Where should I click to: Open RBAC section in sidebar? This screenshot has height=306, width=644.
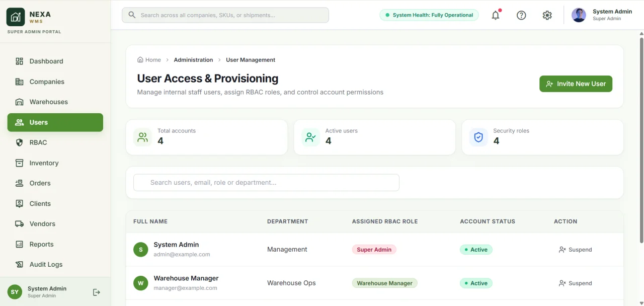tap(55, 142)
